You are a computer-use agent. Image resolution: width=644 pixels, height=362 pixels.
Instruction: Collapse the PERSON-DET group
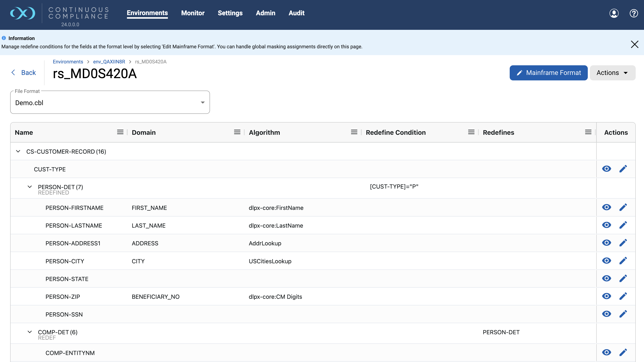tap(29, 187)
